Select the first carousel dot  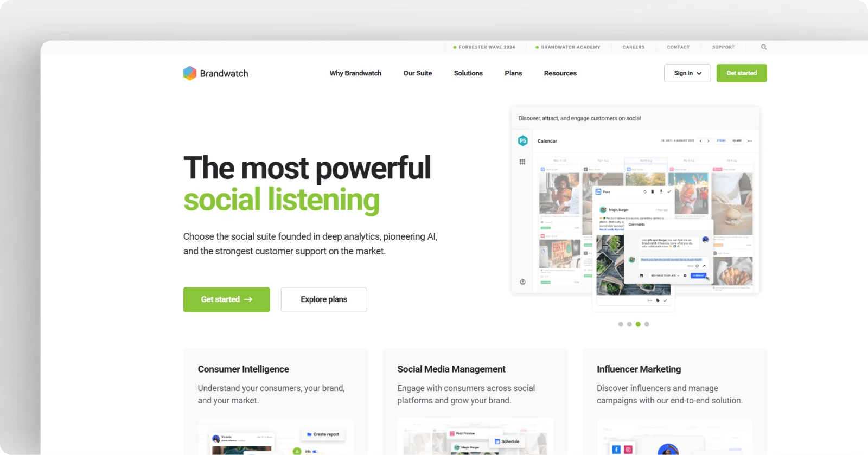tap(621, 324)
